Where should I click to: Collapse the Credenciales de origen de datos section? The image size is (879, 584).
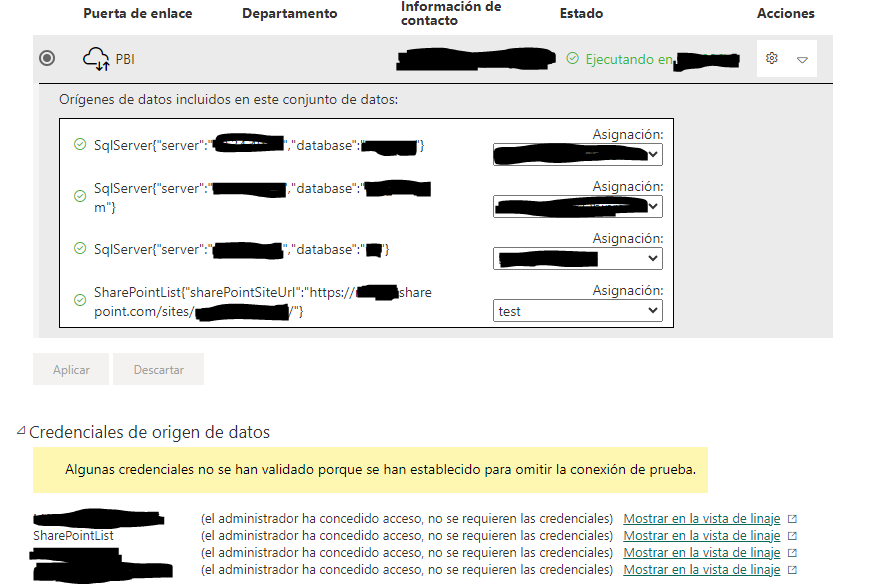(21, 431)
